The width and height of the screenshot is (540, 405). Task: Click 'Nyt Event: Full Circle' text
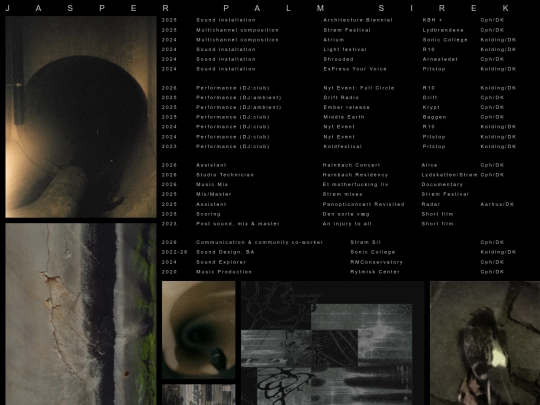coord(359,88)
